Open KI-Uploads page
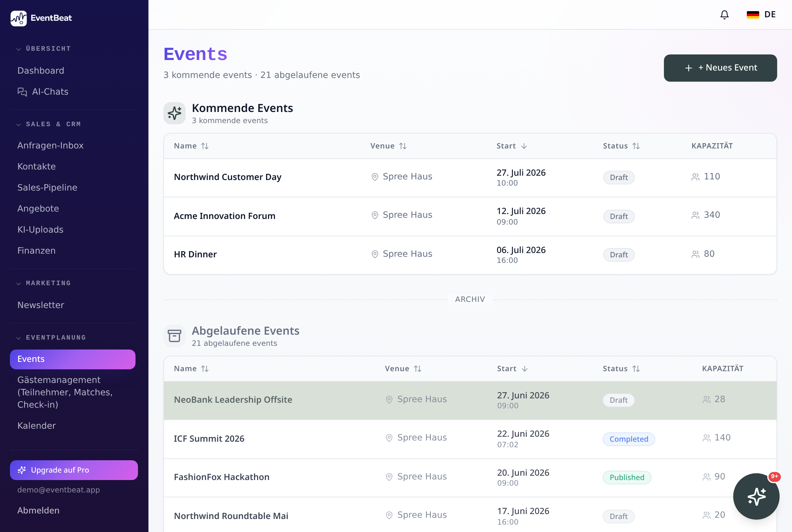792x532 pixels. [x=41, y=230]
